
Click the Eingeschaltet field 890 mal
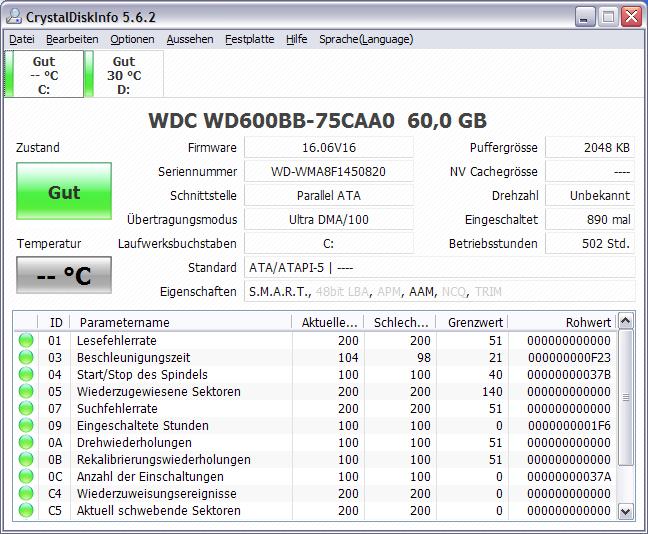[590, 219]
